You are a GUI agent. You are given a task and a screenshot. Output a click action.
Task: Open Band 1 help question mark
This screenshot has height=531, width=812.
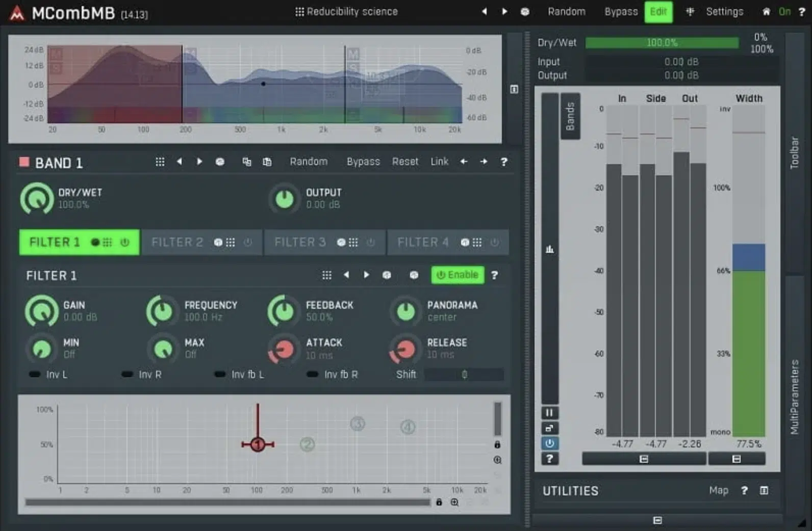504,162
